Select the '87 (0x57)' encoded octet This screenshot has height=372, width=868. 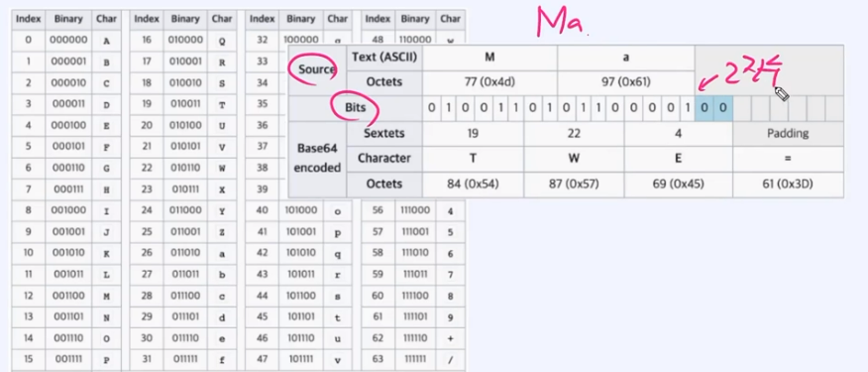click(x=574, y=185)
